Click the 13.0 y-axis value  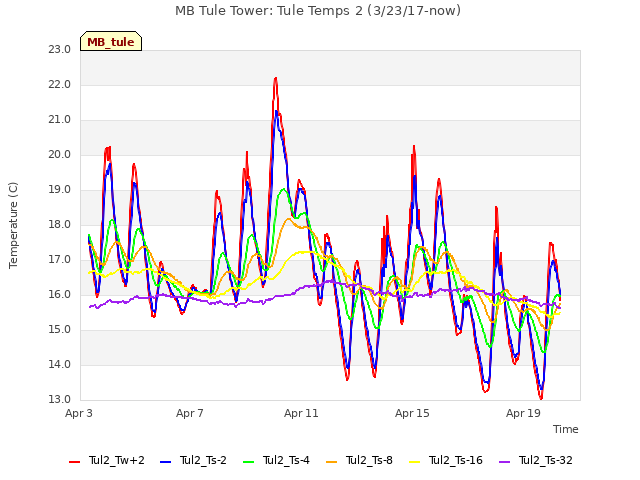click(x=60, y=400)
